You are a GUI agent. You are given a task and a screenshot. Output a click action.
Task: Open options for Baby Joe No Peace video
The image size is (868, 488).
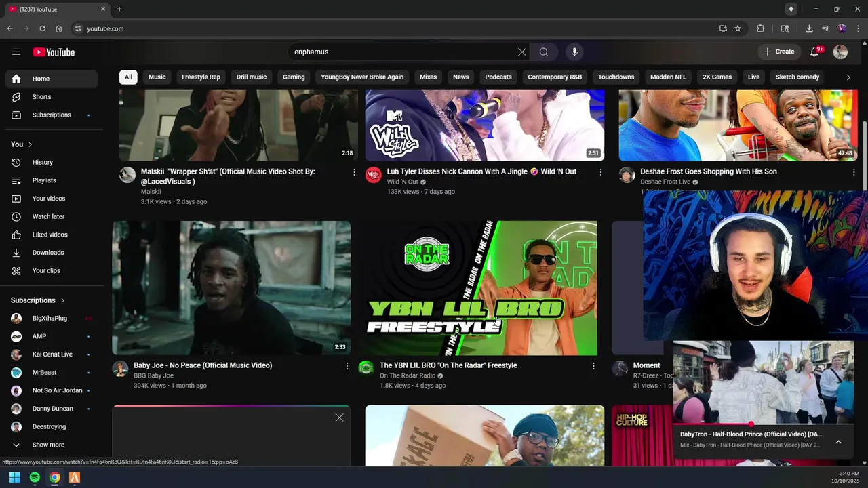click(347, 366)
